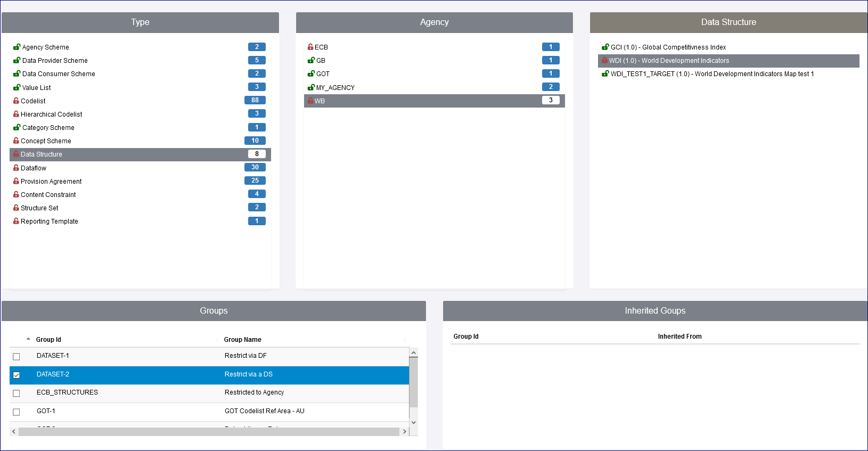Click the horizontal scrollbar in Groups table

point(209,432)
